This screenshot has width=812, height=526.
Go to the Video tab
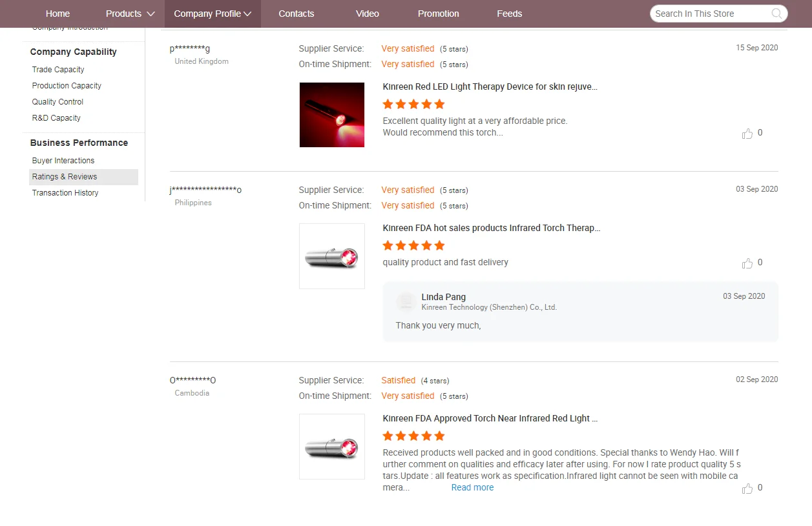(x=368, y=14)
